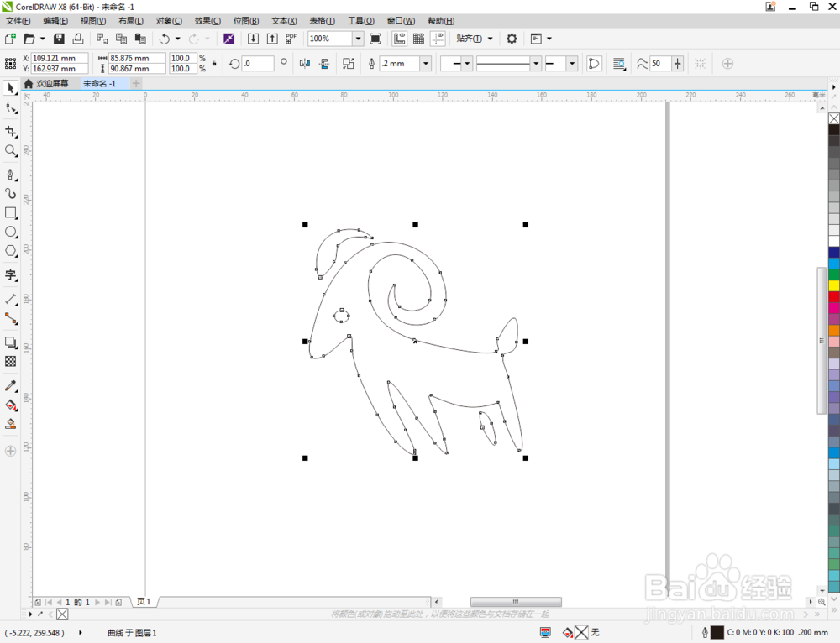
Task: Open the Options gear icon
Action: [512, 39]
